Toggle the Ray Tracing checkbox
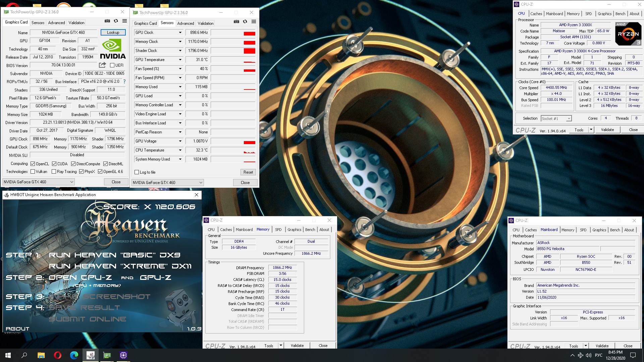 point(54,172)
